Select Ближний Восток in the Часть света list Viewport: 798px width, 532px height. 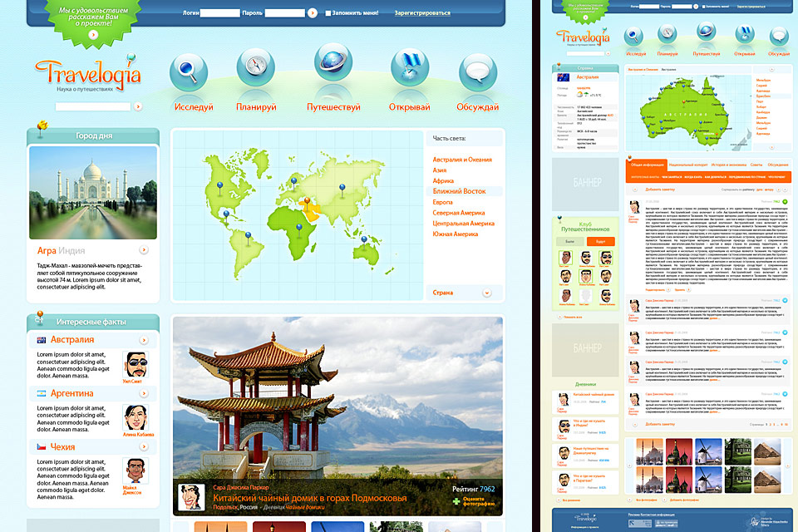[459, 191]
